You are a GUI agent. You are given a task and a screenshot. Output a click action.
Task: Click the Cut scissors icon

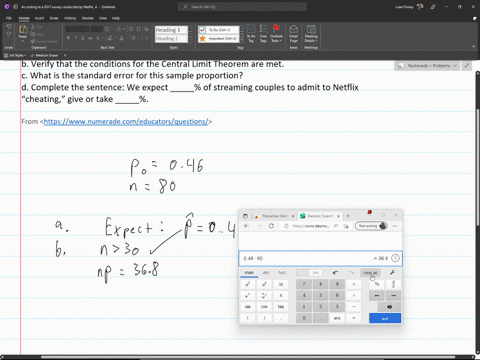coord(33,27)
